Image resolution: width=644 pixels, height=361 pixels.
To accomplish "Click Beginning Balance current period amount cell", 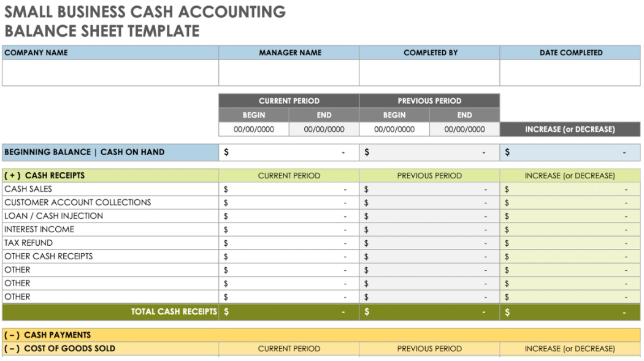I will 289,152.
